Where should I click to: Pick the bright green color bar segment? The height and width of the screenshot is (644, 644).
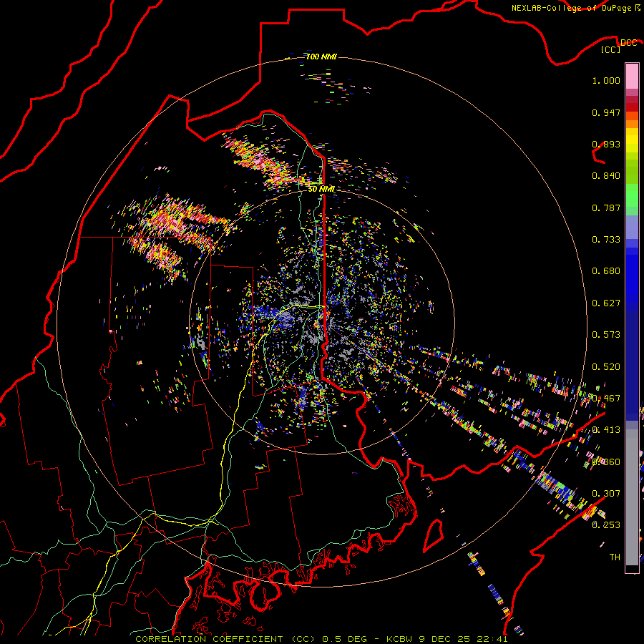pos(632,195)
